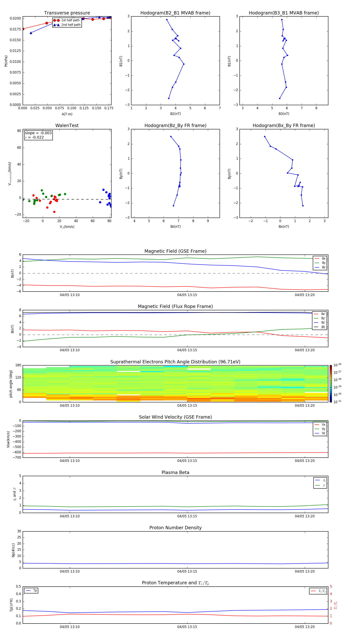This screenshot has width=351, height=644.
Task: Click the 'Bz' entry in the GSE magnetic field legend
Action: point(320,268)
